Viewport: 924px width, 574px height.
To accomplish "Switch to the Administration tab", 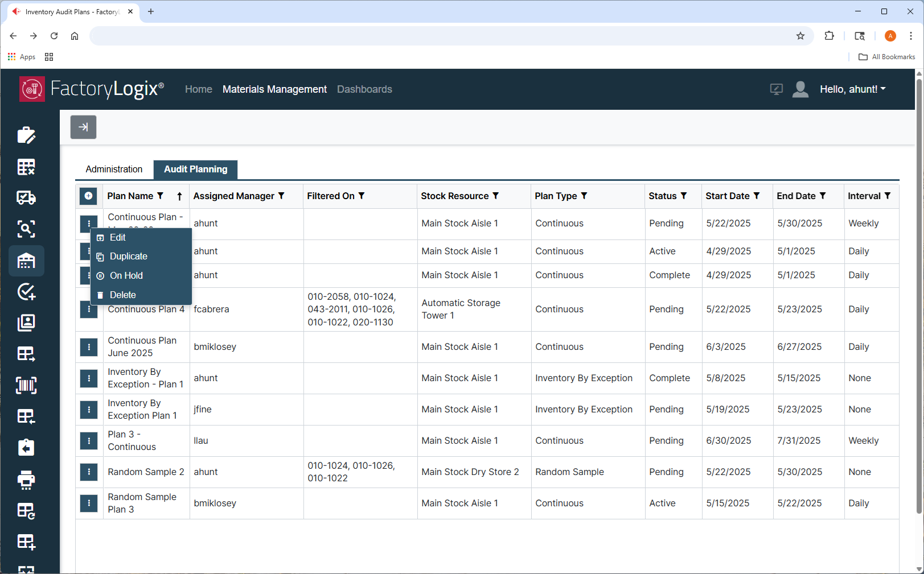I will [113, 169].
